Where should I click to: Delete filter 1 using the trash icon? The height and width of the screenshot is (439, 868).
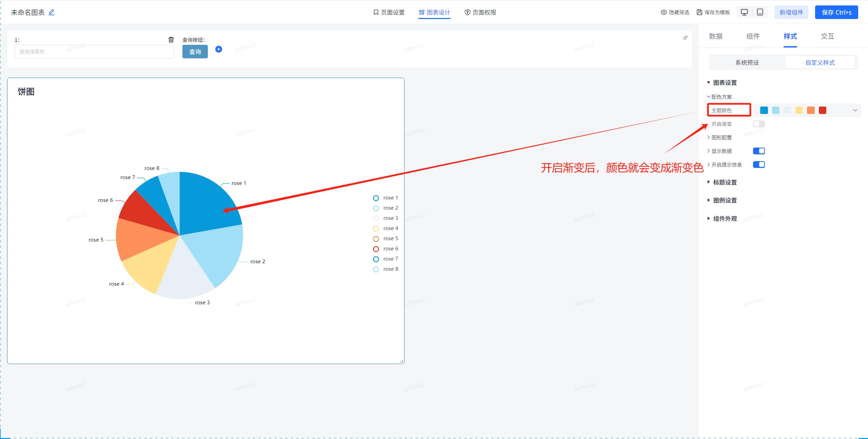tap(171, 40)
